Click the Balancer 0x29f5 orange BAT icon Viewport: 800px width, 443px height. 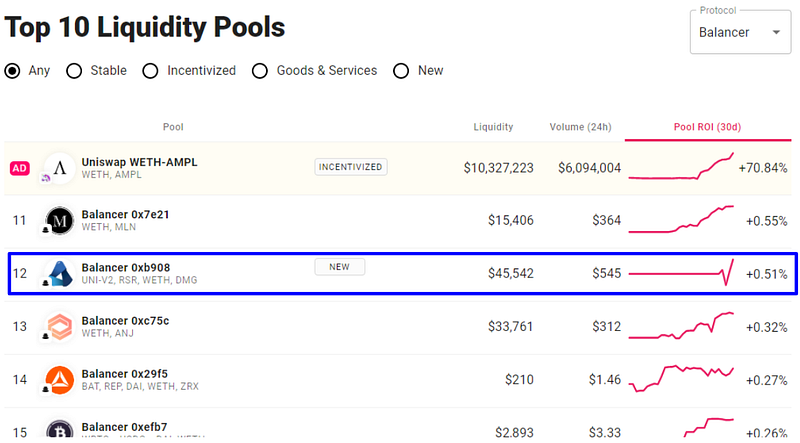(60, 379)
